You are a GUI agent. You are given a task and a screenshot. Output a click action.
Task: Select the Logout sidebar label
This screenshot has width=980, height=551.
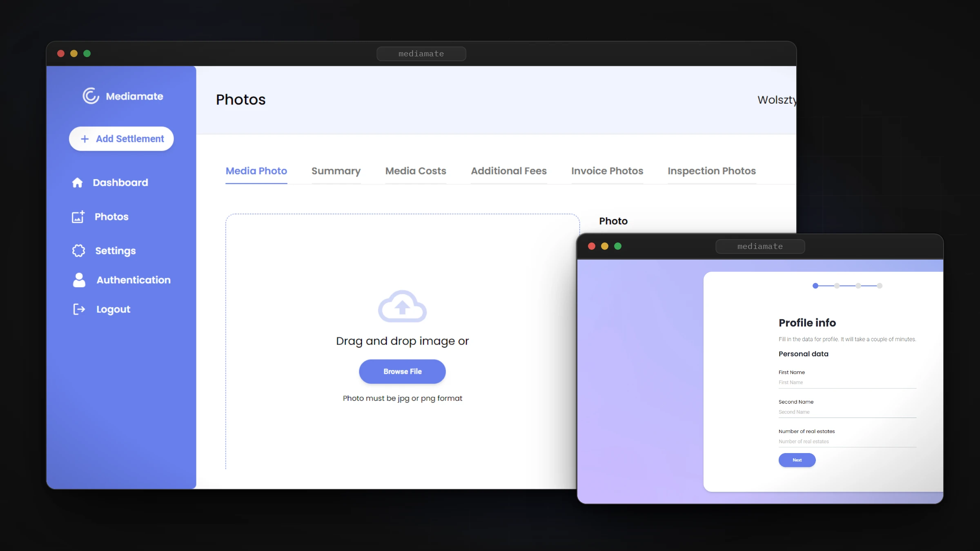click(113, 309)
